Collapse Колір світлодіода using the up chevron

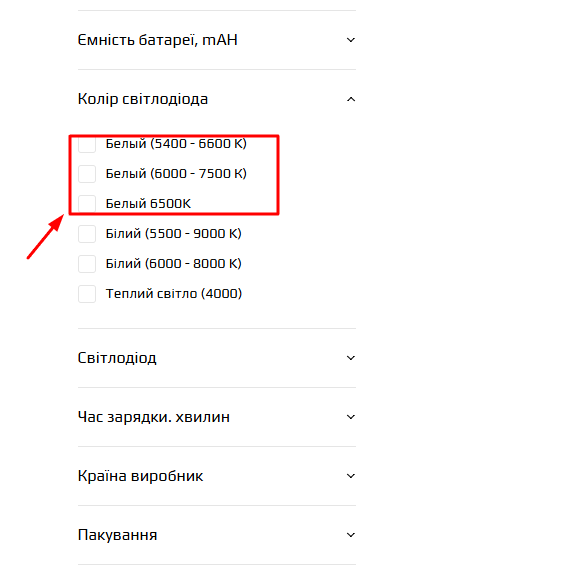coord(351,99)
